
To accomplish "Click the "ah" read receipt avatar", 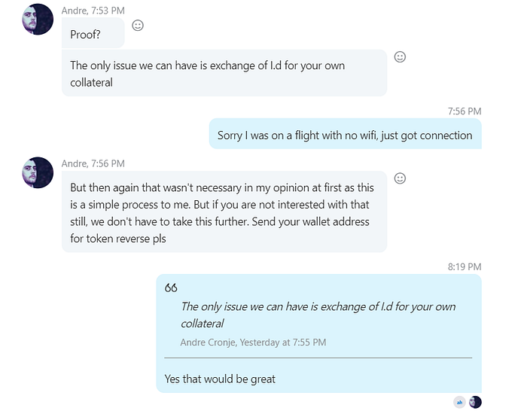I will (x=459, y=402).
